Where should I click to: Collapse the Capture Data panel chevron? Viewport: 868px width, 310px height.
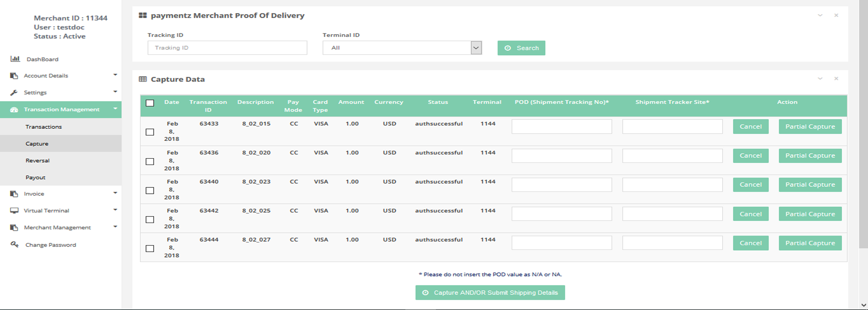point(820,79)
